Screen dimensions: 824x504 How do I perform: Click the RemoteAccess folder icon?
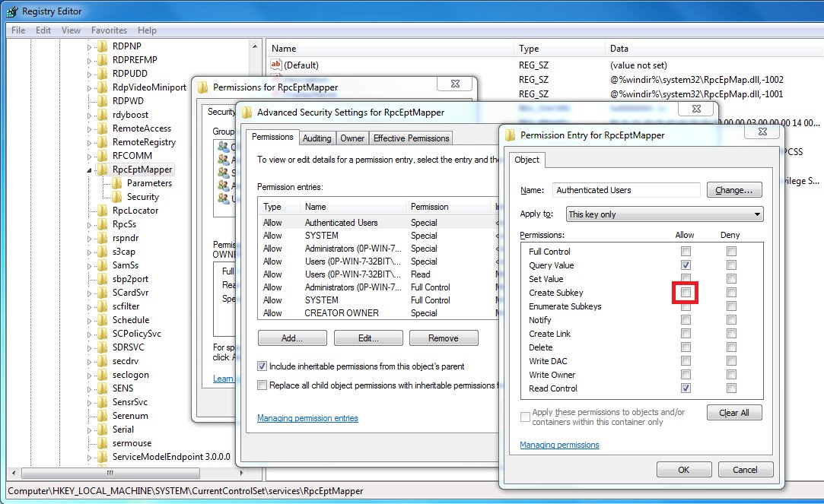[103, 128]
